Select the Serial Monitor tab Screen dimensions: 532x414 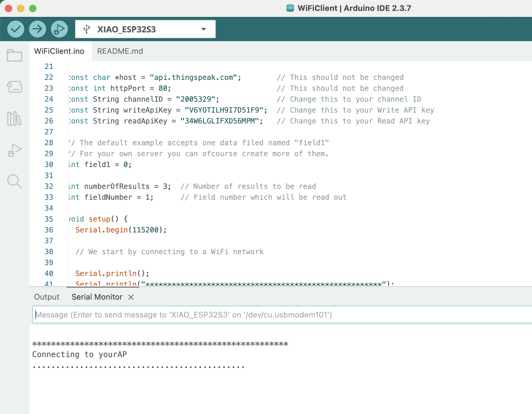(97, 297)
